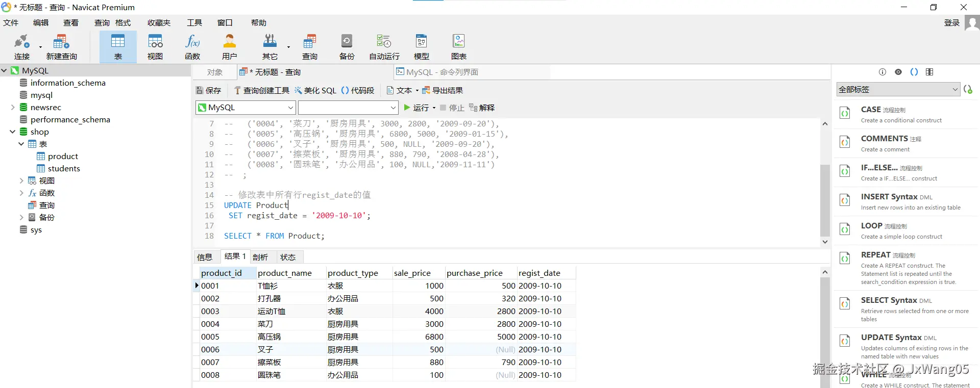This screenshot has width=980, height=388.
Task: Collapse the MySQL connection node
Action: tap(4, 70)
